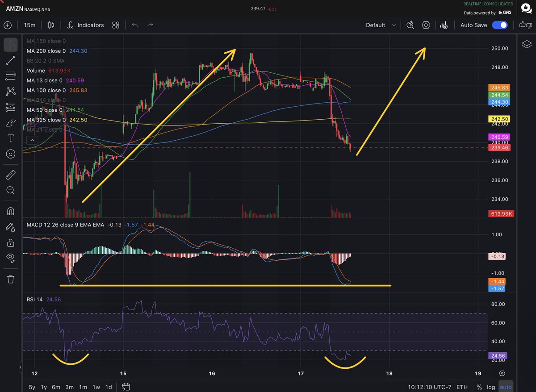Open the object tree layers icon
Image resolution: width=536 pixels, height=392 pixels.
click(x=527, y=44)
